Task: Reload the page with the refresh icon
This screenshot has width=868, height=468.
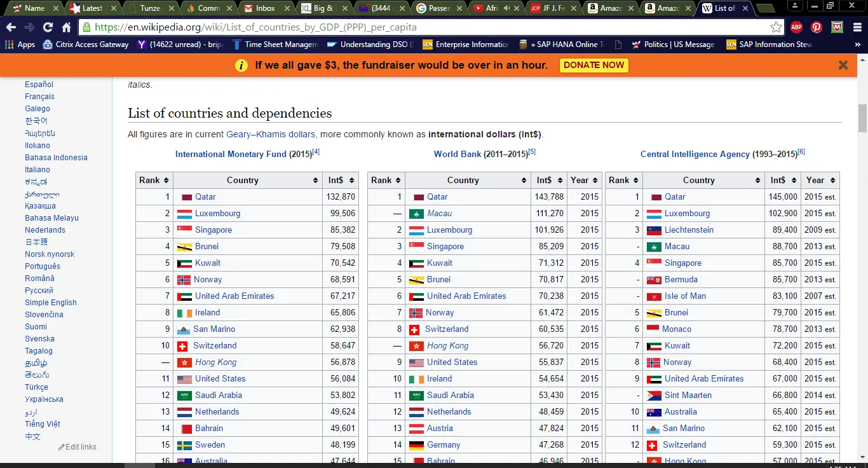Action: pos(48,27)
